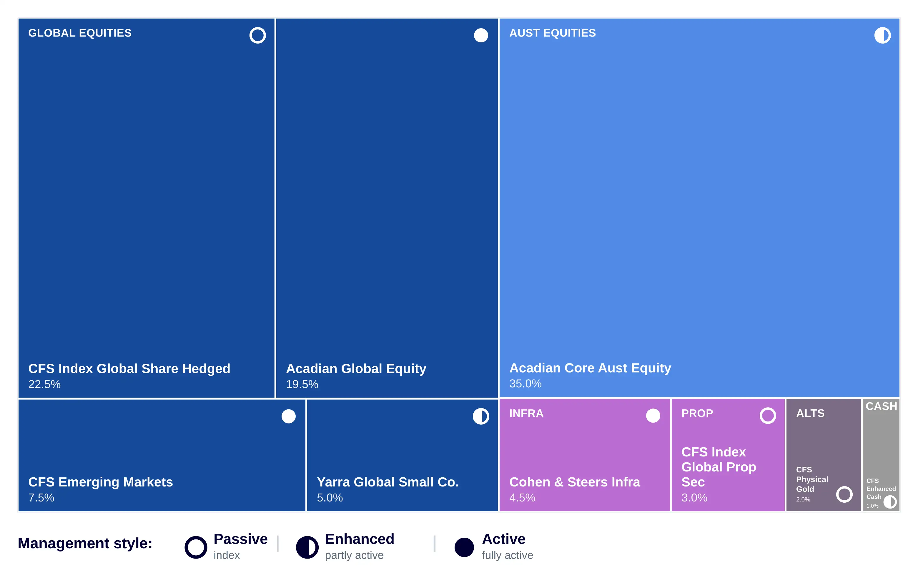This screenshot has height=588, width=918.
Task: Click the "fully active" legend subtitle
Action: [x=508, y=555]
